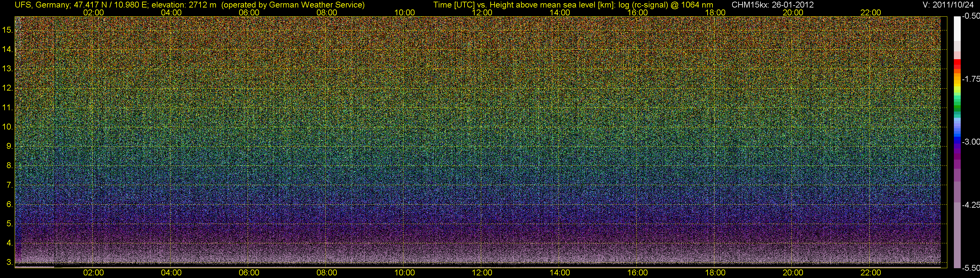Select 16:00 on the bottom time axis
The height and width of the screenshot is (278, 980).
[638, 273]
